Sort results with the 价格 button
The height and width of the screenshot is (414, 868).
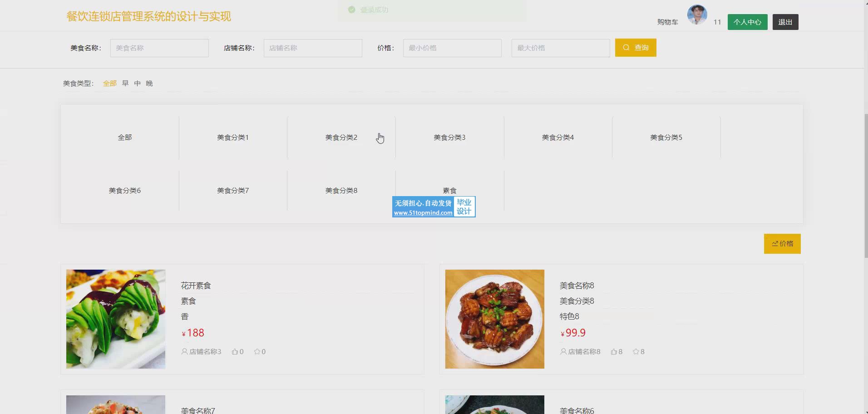pos(782,244)
